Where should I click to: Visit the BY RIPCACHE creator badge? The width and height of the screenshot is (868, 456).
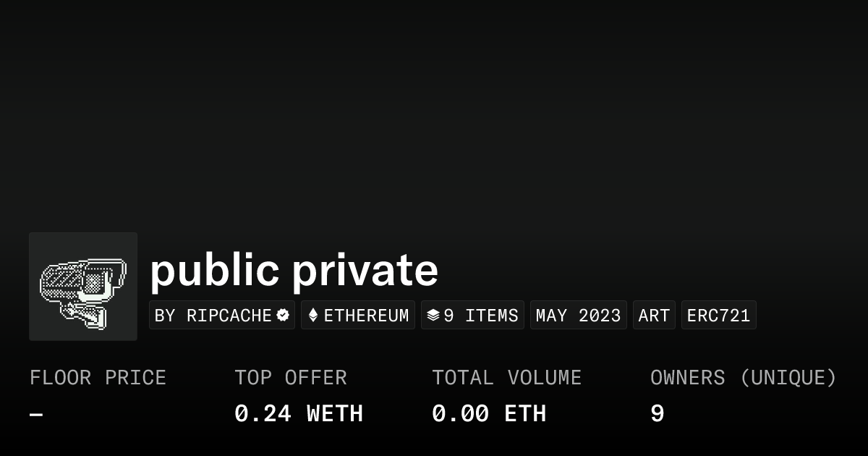[221, 315]
